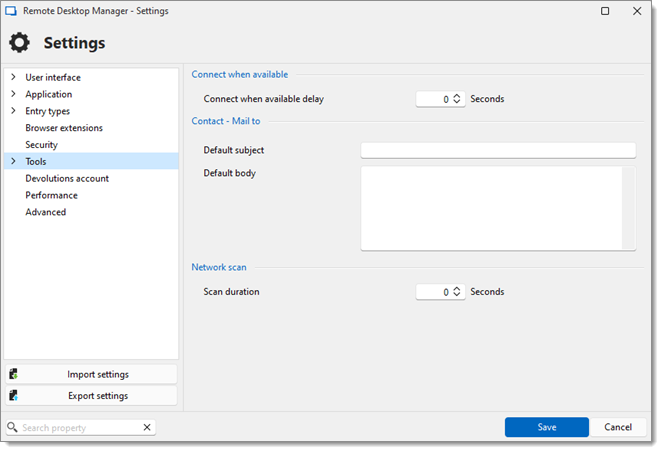Open Browser extensions settings

[x=64, y=128]
